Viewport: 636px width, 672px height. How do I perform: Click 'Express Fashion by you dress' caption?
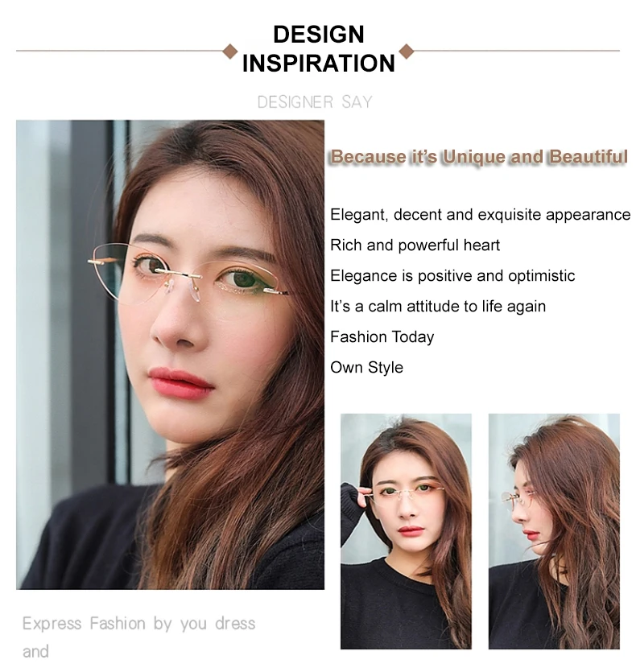click(139, 624)
